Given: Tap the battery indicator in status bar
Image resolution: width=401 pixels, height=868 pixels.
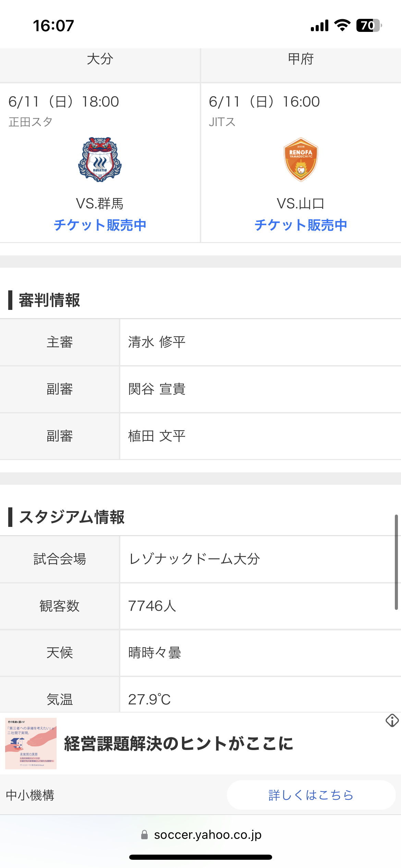Looking at the screenshot, I should click(369, 25).
